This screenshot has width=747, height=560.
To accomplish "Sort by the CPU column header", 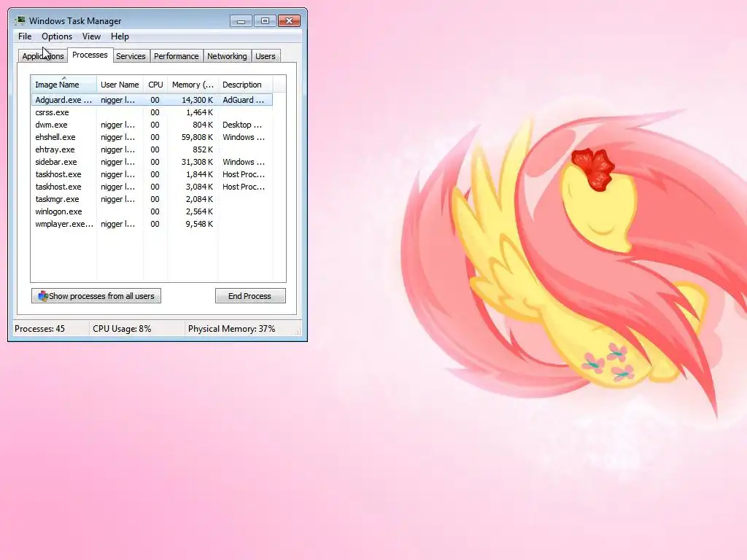I will point(155,85).
